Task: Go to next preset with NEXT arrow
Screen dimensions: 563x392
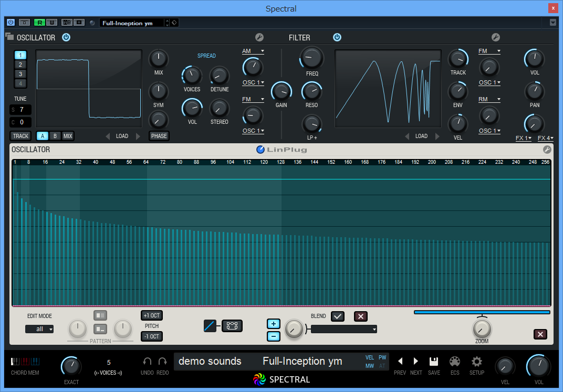Action: 416,361
